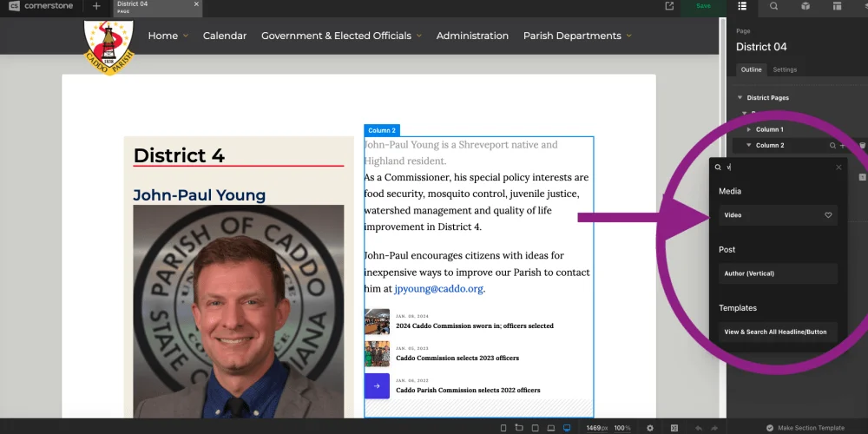Select the laptop breakpoint view
This screenshot has width=868, height=434.
pos(551,428)
